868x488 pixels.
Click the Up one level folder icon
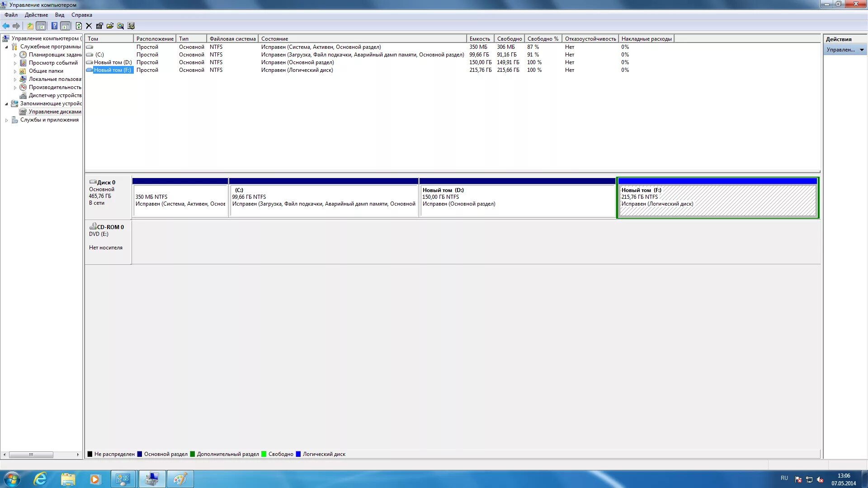click(x=30, y=26)
